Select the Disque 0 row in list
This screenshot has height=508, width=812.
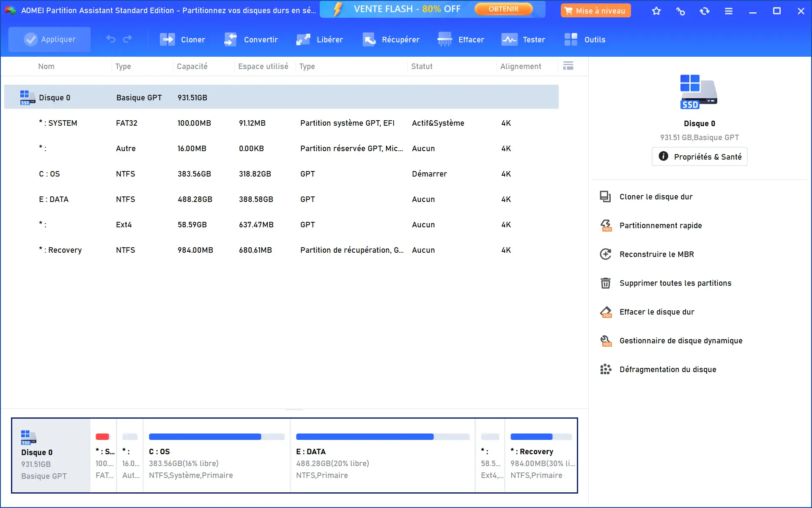point(281,97)
